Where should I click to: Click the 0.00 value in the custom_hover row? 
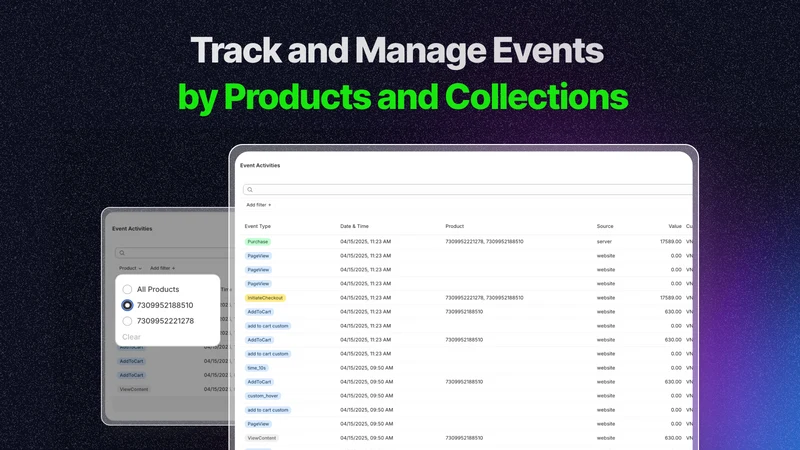676,396
